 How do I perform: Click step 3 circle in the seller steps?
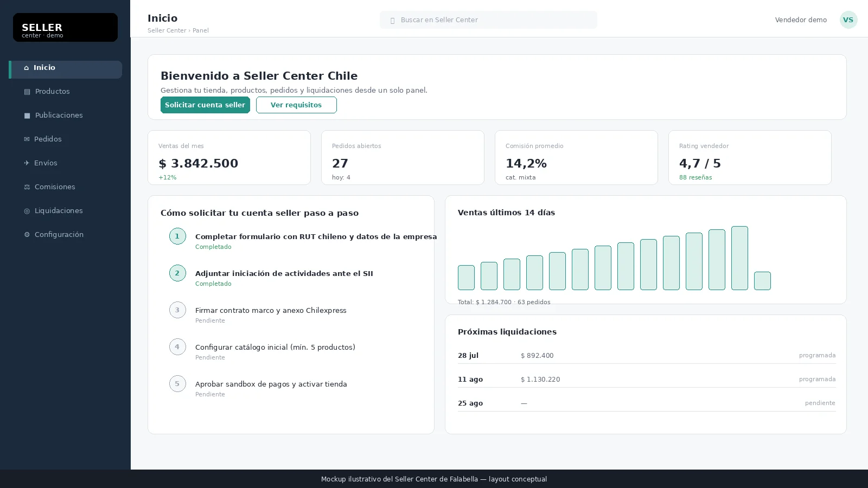tap(177, 310)
